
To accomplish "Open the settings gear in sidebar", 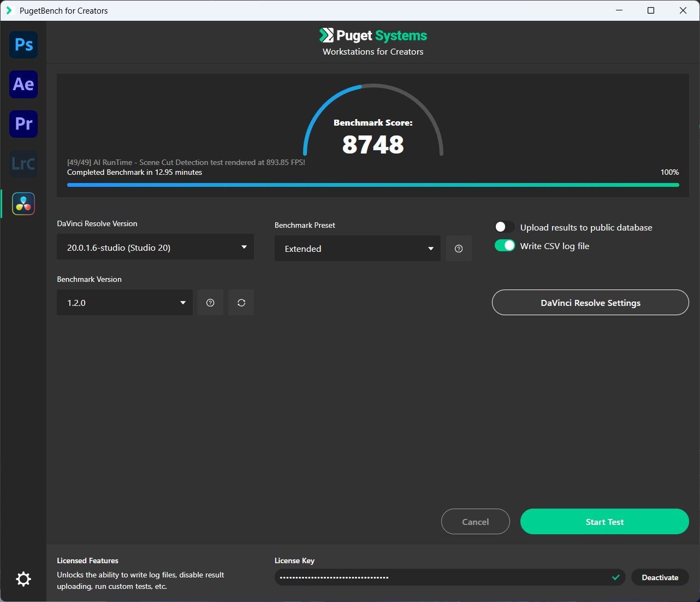I will [23, 579].
